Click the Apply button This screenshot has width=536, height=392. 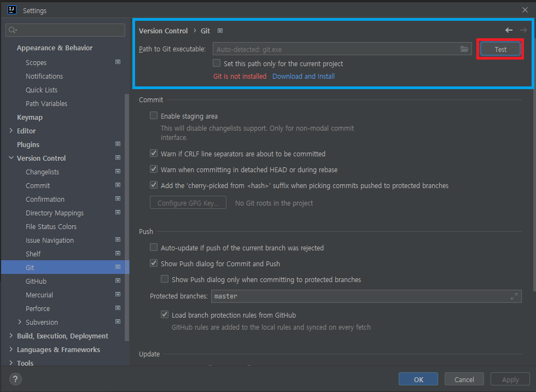click(x=510, y=379)
